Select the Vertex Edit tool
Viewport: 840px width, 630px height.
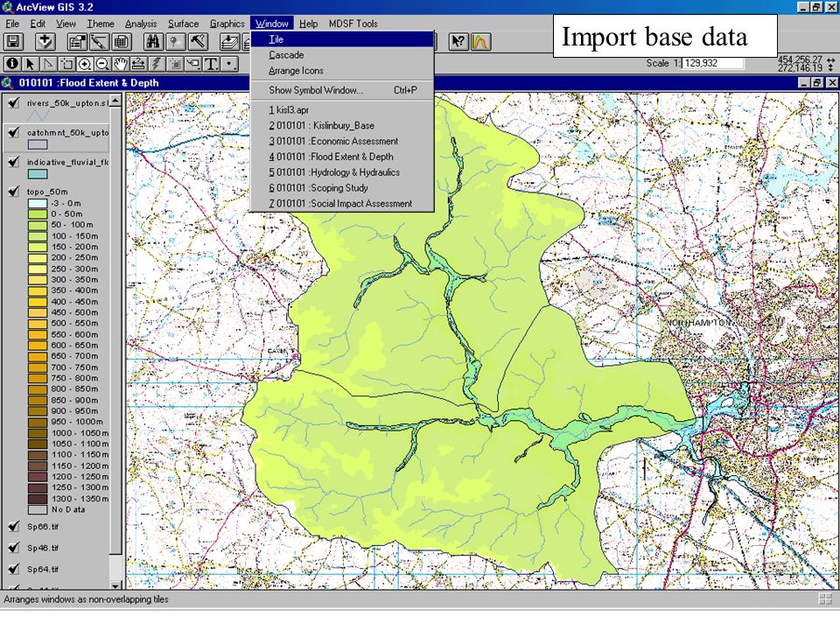(x=48, y=64)
